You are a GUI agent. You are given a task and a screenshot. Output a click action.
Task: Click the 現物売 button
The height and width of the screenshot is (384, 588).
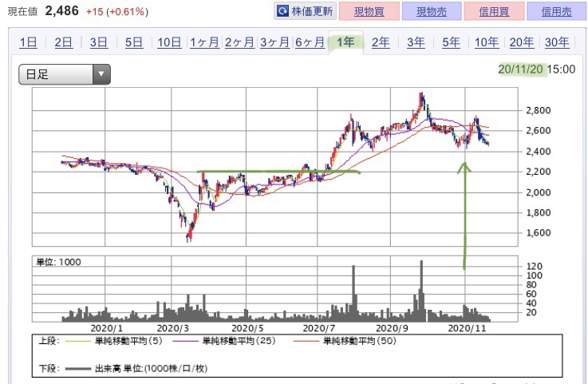click(432, 12)
